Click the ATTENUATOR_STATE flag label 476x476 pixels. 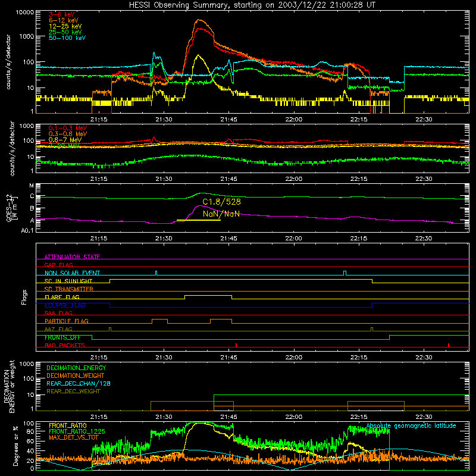tap(72, 257)
